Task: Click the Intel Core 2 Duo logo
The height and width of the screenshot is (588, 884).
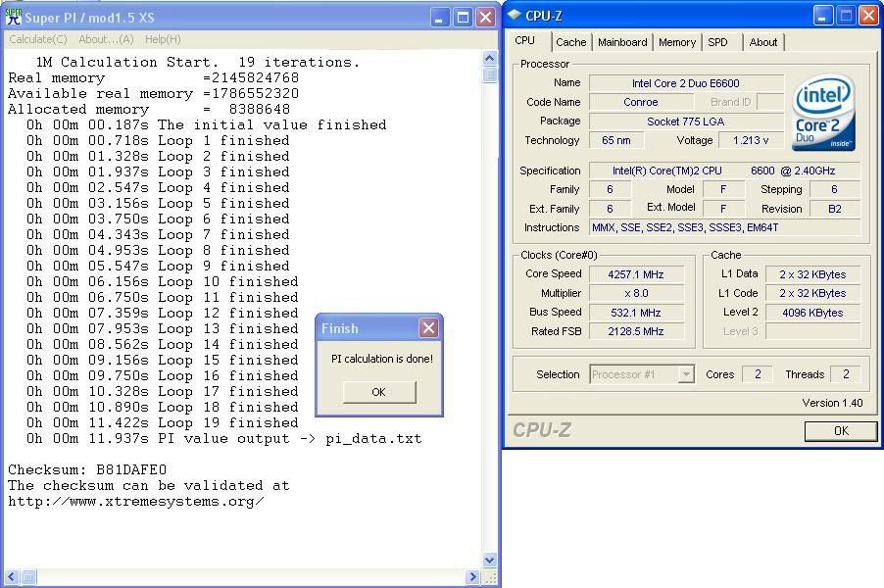Action: click(x=823, y=114)
